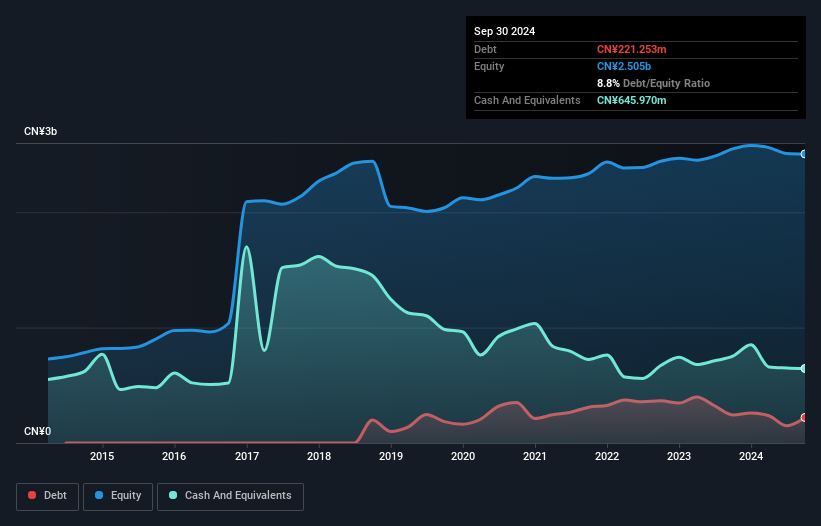Toggle the Equity series legend button

click(118, 496)
